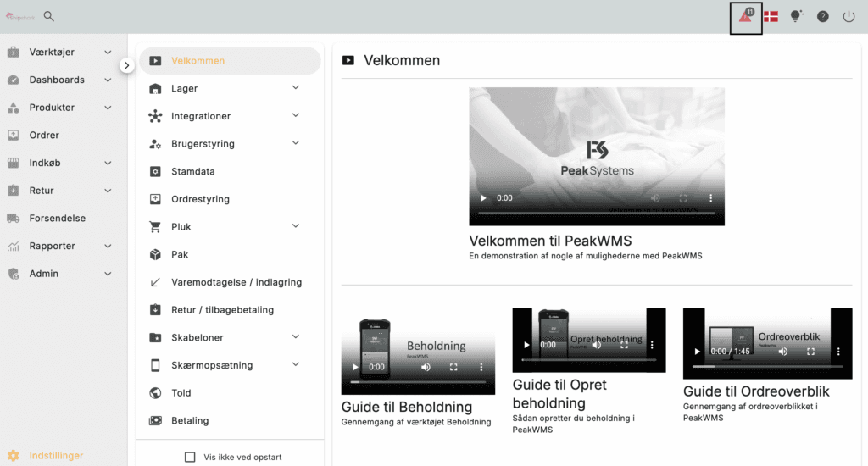Click the power logout icon
Screen dimensions: 868x466
(849, 17)
